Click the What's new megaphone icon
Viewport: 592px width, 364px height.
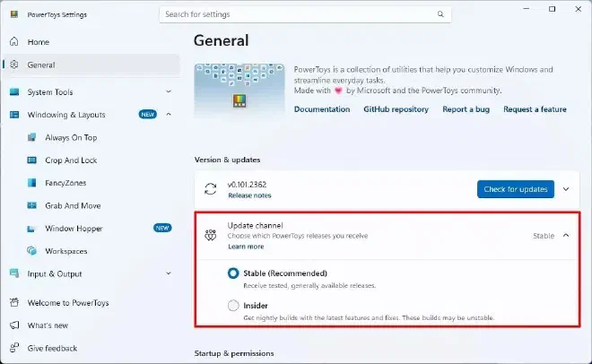pos(14,325)
